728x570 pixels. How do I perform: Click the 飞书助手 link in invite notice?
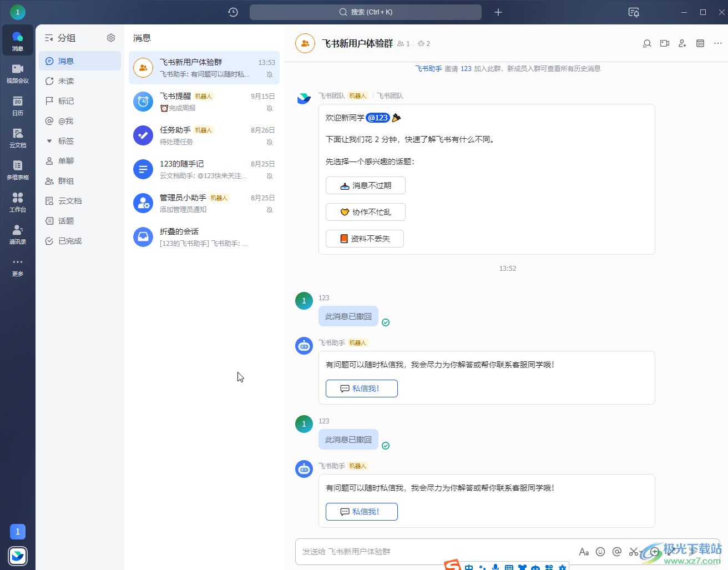tap(428, 69)
